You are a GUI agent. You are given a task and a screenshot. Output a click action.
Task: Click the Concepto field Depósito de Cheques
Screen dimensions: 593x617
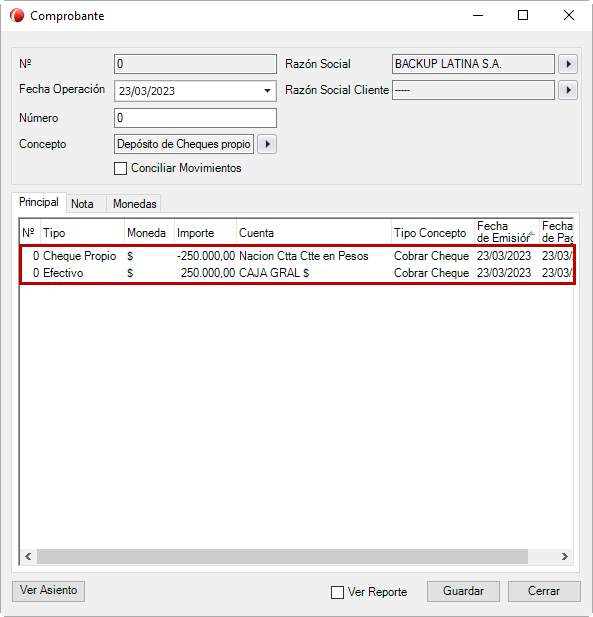[x=184, y=144]
